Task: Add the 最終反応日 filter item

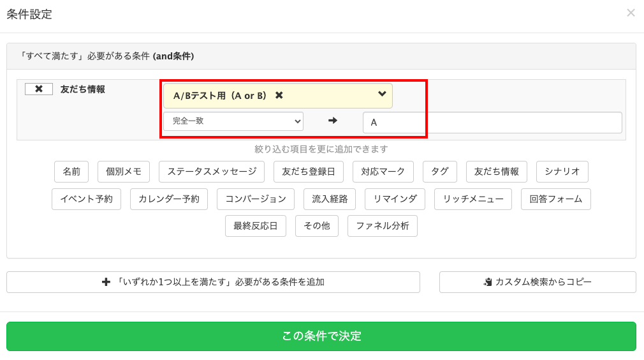Action: pos(256,225)
